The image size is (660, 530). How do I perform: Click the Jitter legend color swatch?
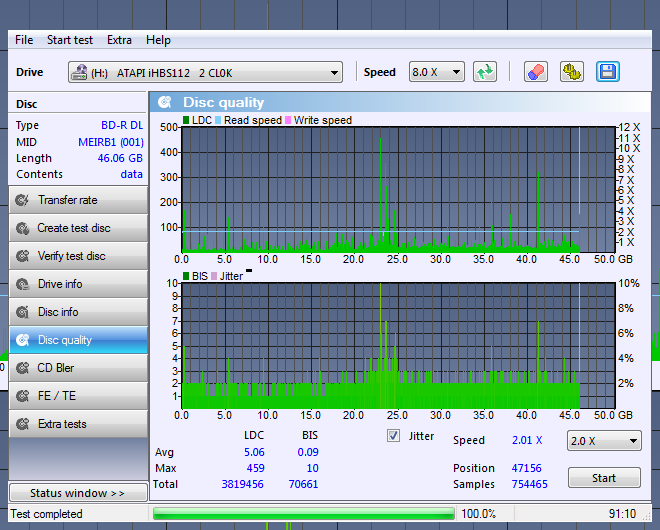(x=214, y=276)
